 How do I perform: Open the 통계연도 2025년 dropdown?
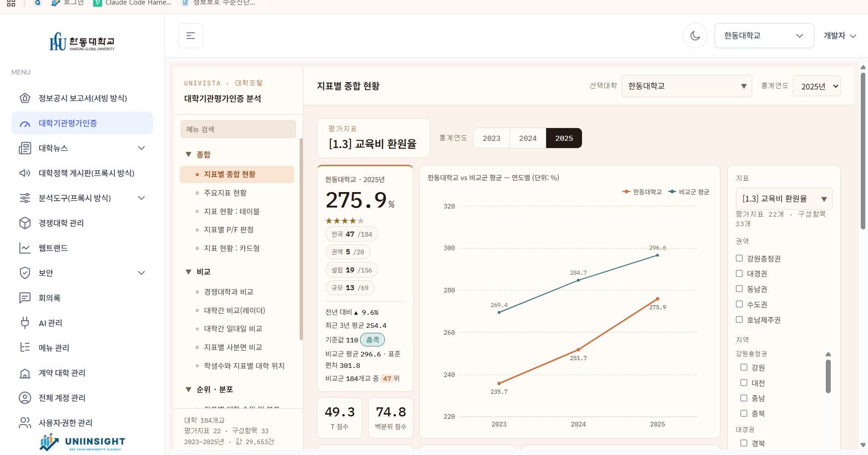817,86
